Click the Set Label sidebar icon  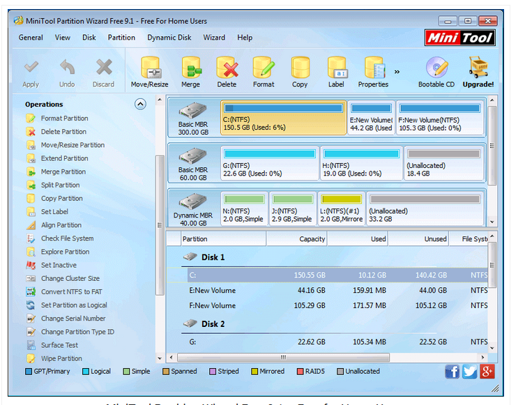tap(31, 212)
